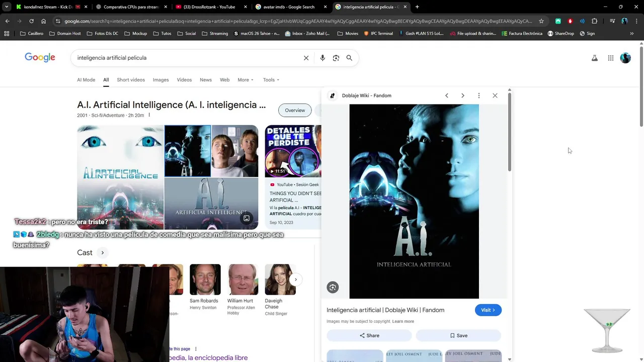Viewport: 644px width, 362px height.
Task: Open the William Hurt cast photo
Action: click(243, 280)
